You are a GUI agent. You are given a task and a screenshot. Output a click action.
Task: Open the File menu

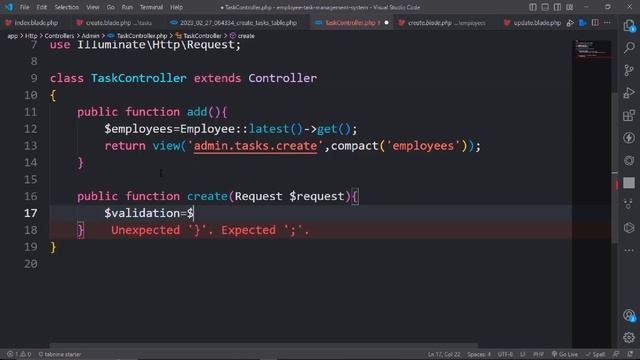(x=24, y=7)
